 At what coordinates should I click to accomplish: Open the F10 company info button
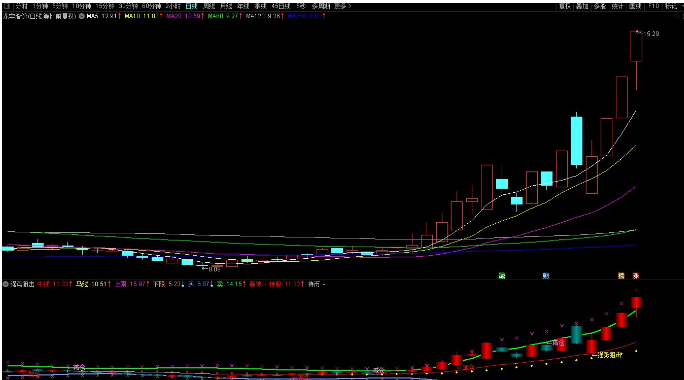(653, 6)
